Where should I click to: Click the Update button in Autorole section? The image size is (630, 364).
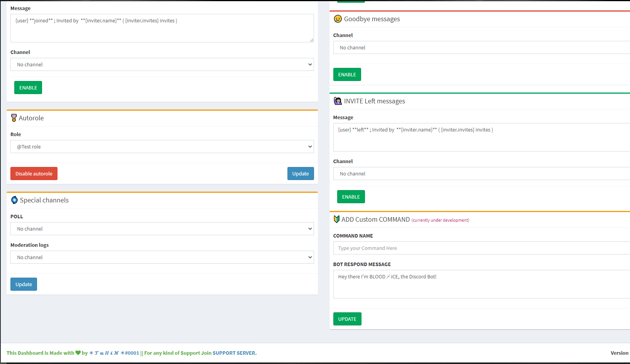coord(300,174)
